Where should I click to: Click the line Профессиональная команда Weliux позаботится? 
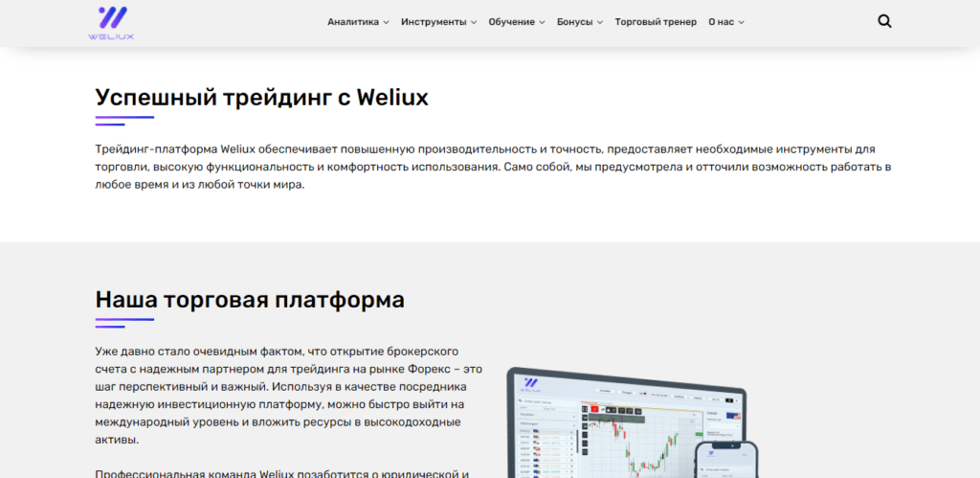coord(282,473)
